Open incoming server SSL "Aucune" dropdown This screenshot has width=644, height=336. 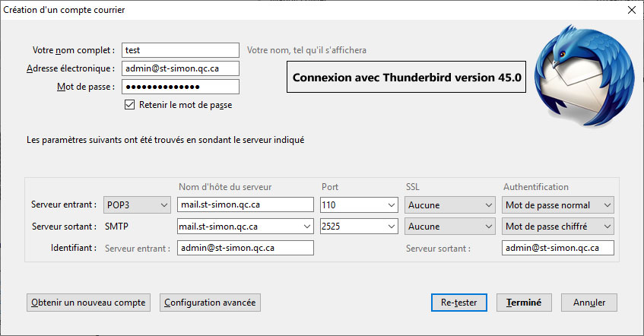[x=449, y=204]
